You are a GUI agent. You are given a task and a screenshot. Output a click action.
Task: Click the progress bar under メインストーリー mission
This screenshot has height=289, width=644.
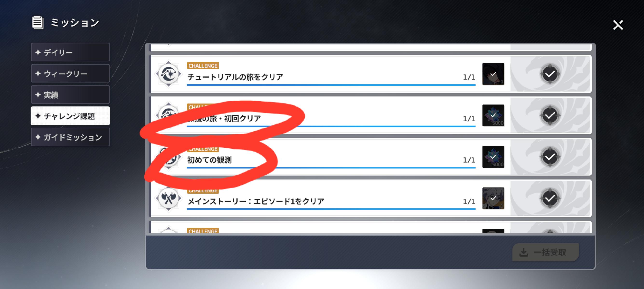[331, 209]
